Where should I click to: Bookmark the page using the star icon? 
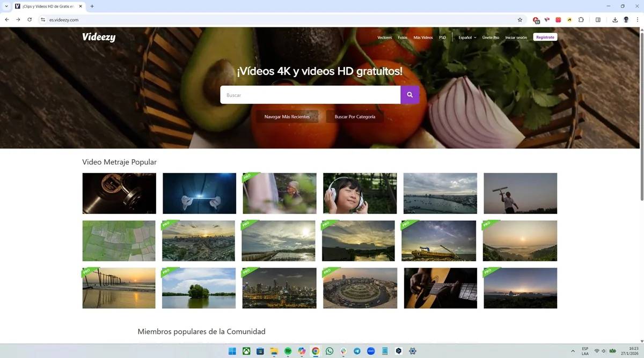pos(519,19)
